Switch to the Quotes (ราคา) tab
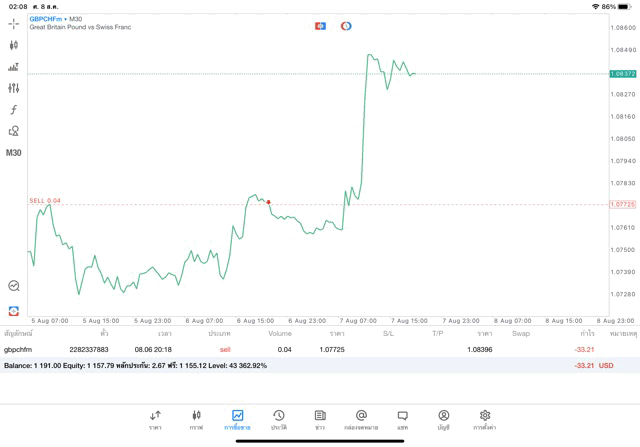The image size is (640, 447). [x=155, y=418]
